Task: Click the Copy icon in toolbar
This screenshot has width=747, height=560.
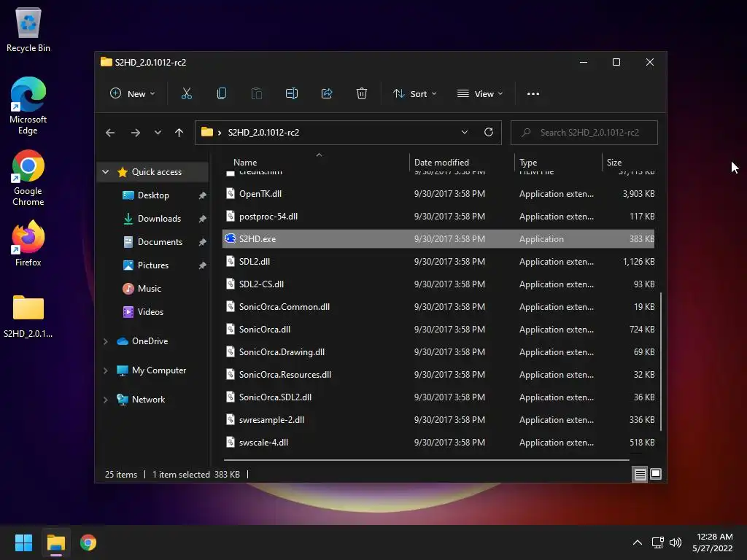Action: click(x=222, y=94)
